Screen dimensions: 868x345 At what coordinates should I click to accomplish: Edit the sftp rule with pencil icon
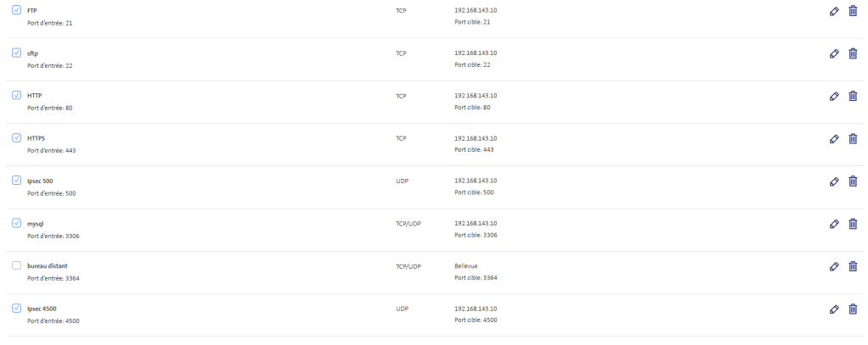834,53
